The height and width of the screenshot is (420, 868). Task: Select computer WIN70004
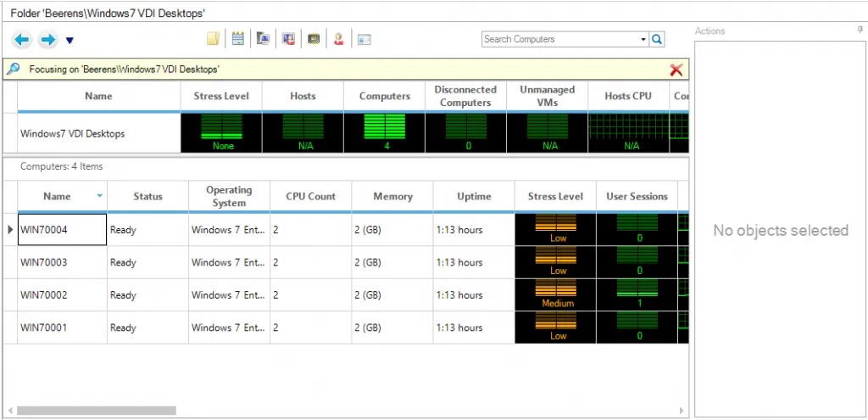(x=62, y=229)
